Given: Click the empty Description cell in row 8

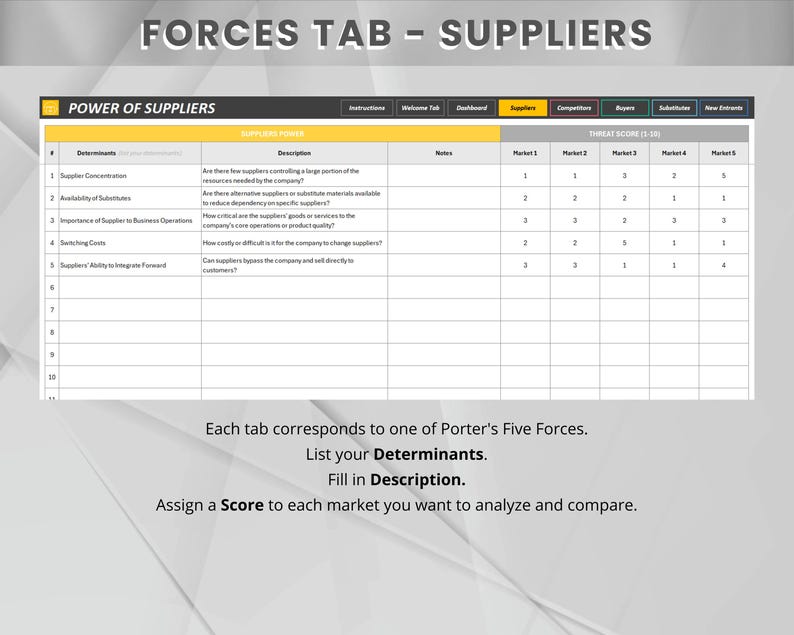Looking at the screenshot, I should [x=294, y=332].
